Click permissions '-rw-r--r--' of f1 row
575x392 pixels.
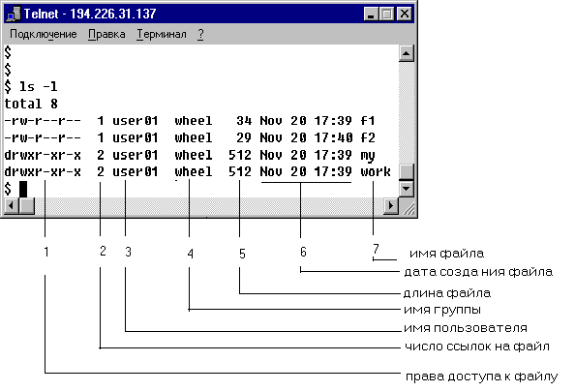coord(43,121)
